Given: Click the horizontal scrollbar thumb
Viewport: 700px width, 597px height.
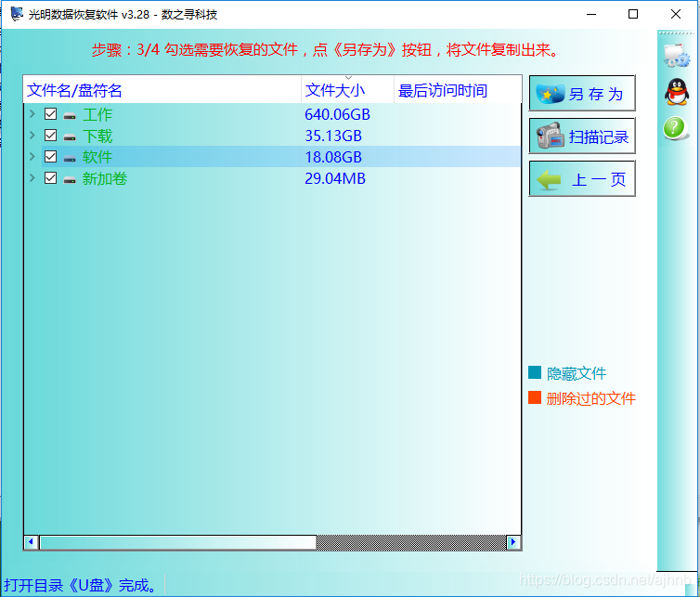Looking at the screenshot, I should tap(178, 542).
